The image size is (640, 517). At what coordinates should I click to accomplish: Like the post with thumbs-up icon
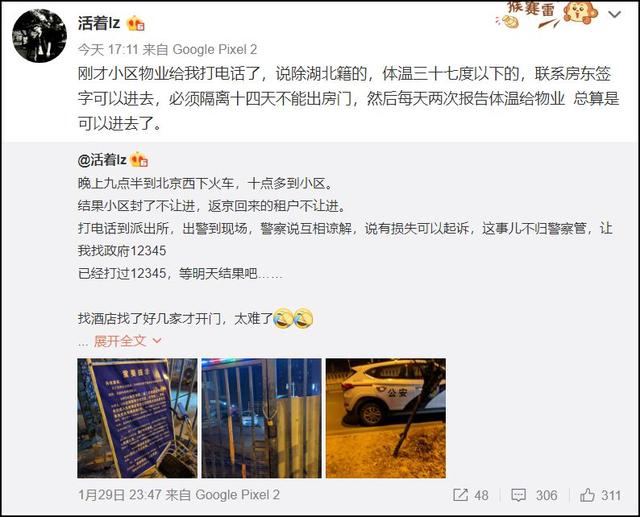pos(587,495)
